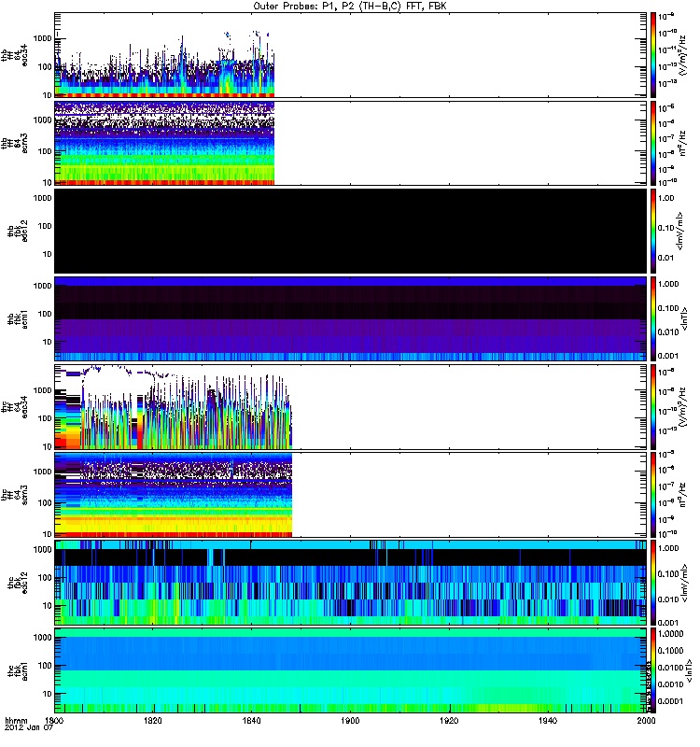Click the color bar beside thc fbk edc12 panel
Image resolution: width=700 pixels, height=747 pixels.
coord(653,583)
